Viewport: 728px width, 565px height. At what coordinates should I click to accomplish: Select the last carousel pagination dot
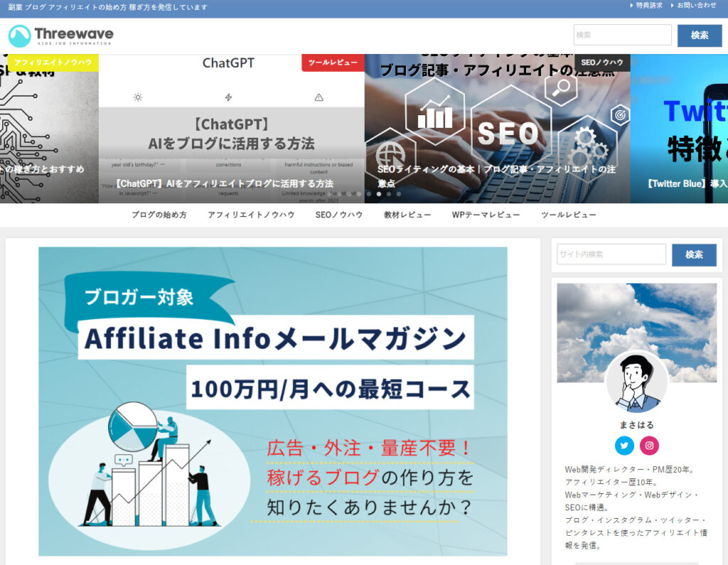399,193
